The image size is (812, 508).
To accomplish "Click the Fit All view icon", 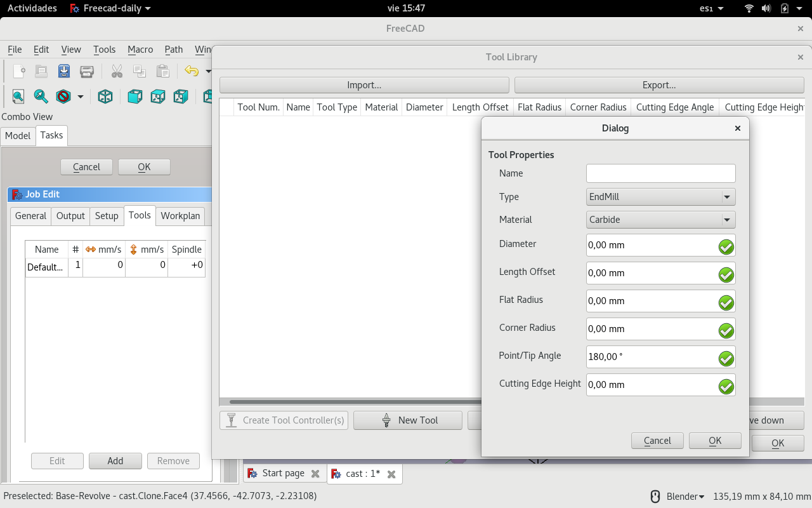I will 18,97.
